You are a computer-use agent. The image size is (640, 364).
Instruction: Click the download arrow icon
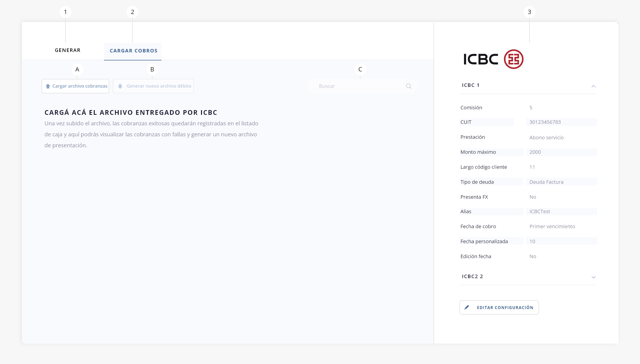click(120, 86)
